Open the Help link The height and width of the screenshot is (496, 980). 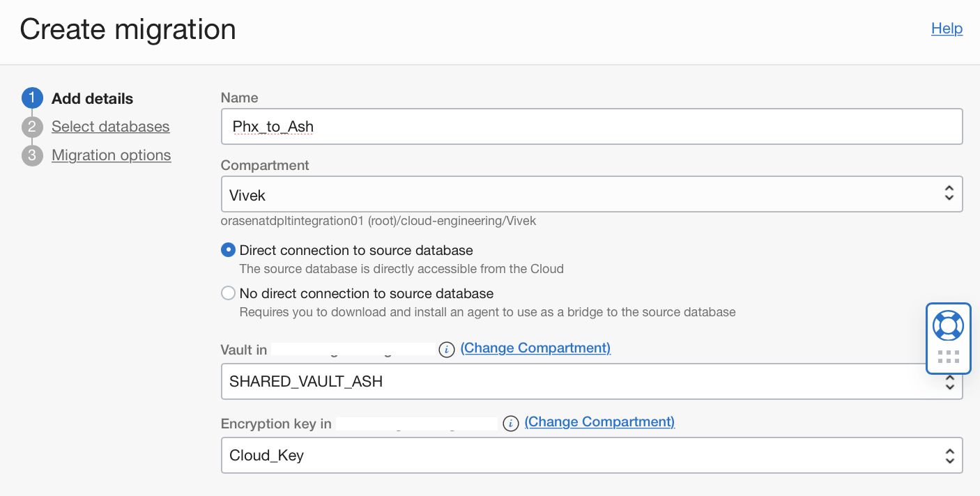tap(947, 29)
